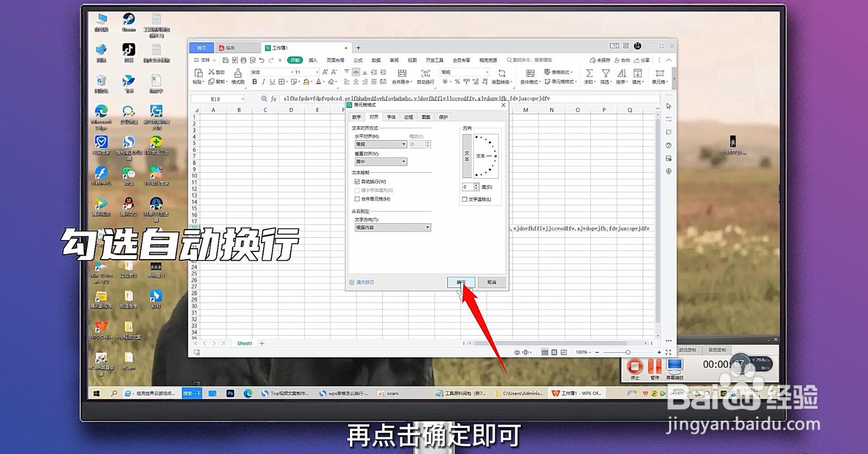
Task: Click the Windows Start button
Action: 97,393
